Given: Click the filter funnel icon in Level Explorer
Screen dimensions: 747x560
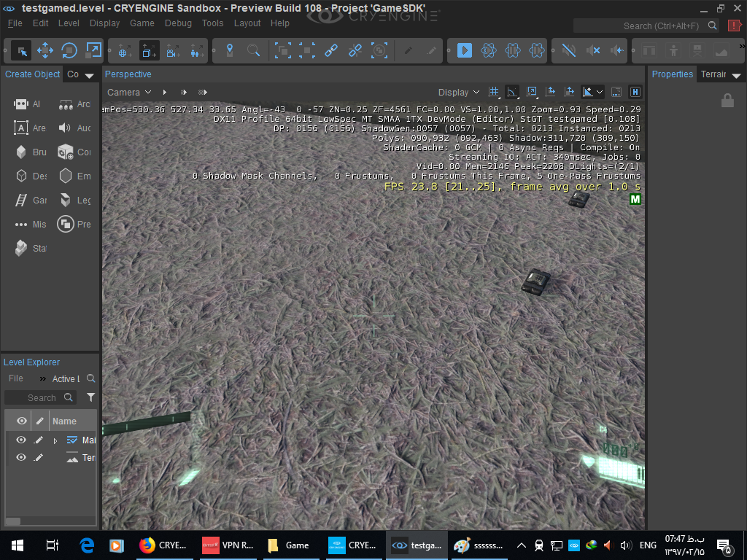Looking at the screenshot, I should pyautogui.click(x=90, y=397).
